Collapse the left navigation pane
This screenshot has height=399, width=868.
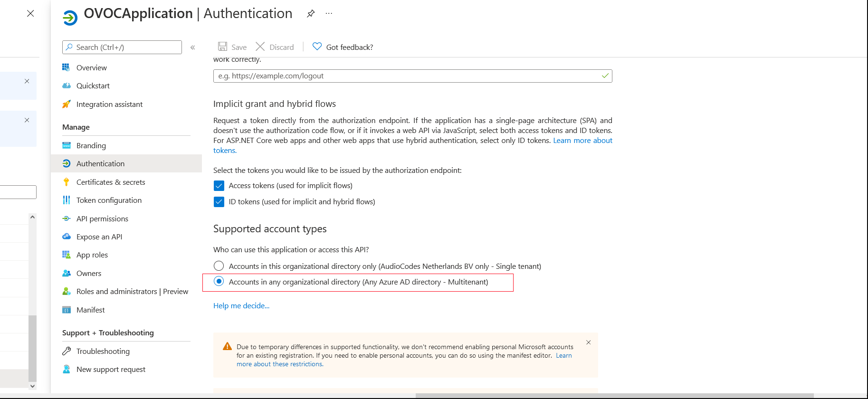tap(193, 47)
